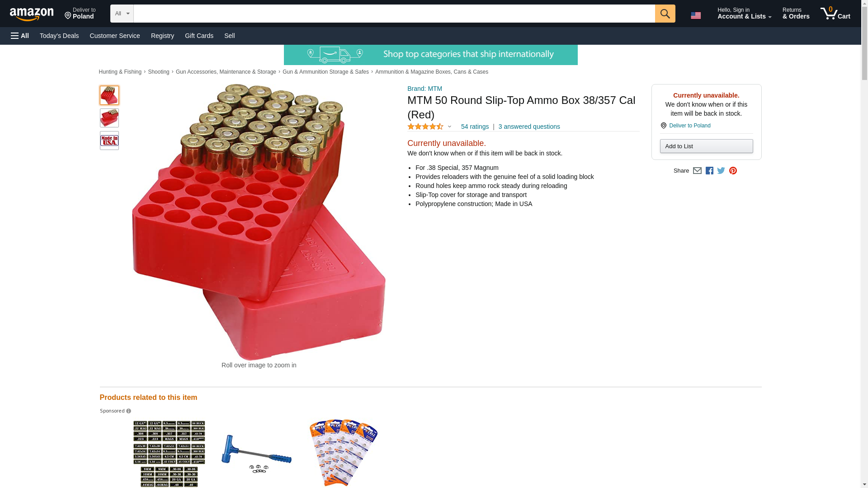The width and height of the screenshot is (868, 488).
Task: Open Gift Cards nav item
Action: (x=199, y=36)
